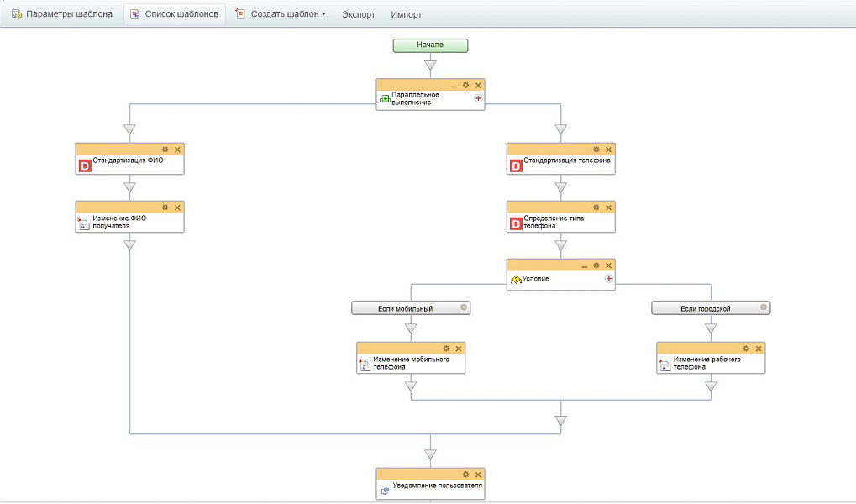
Task: Open settings of Уведомление пользователя block
Action: pos(466,475)
